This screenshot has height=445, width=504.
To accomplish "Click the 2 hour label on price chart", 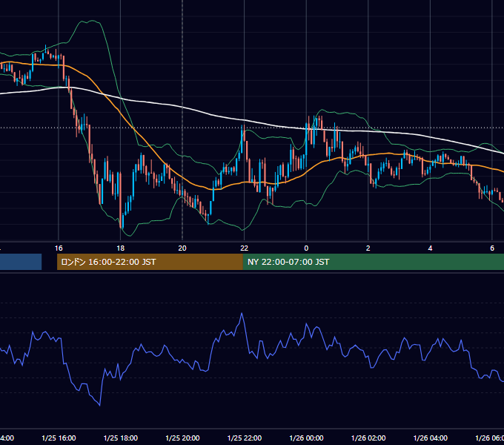I will click(368, 248).
